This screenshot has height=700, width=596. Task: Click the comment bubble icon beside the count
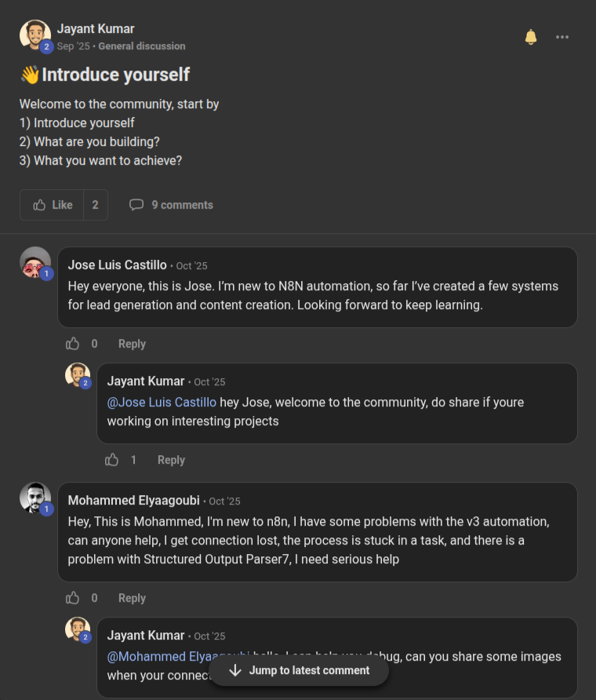(136, 204)
